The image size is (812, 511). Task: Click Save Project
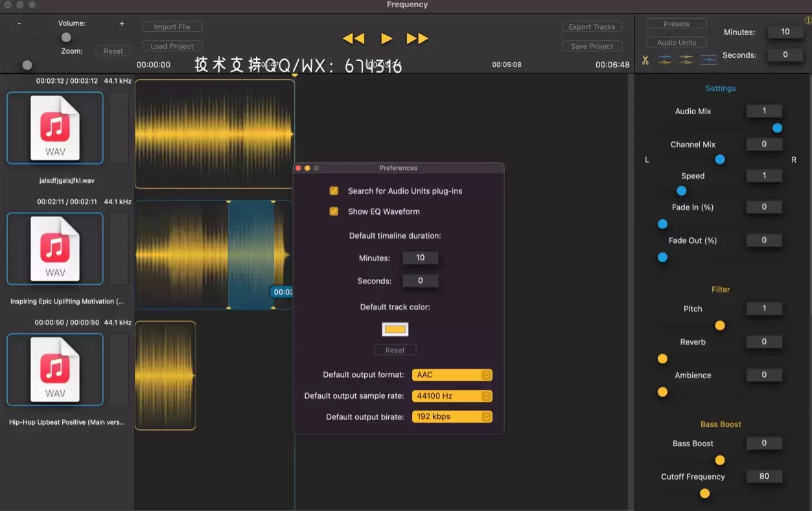[591, 45]
